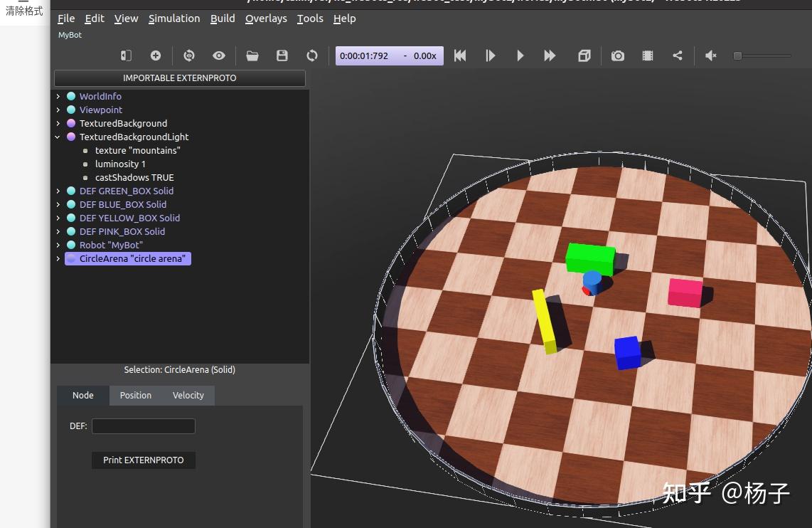Open world file with folder icon

point(252,56)
